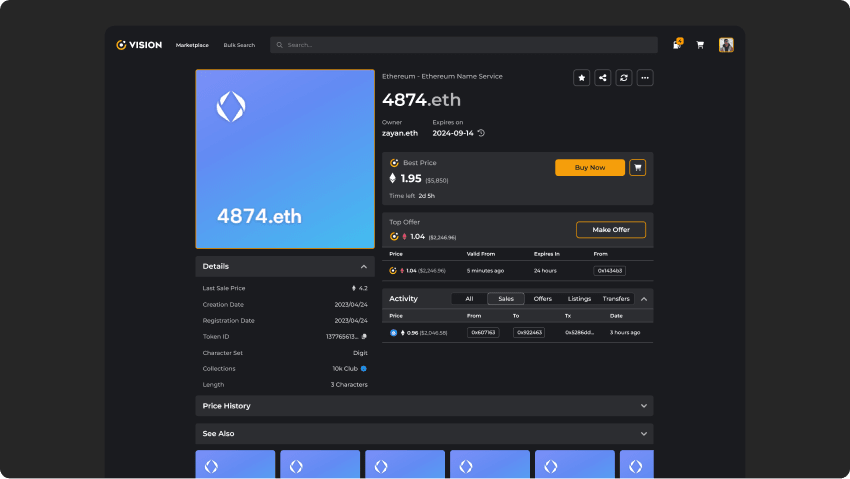This screenshot has width=850, height=479.
Task: Click the share icon button
Action: 602,77
